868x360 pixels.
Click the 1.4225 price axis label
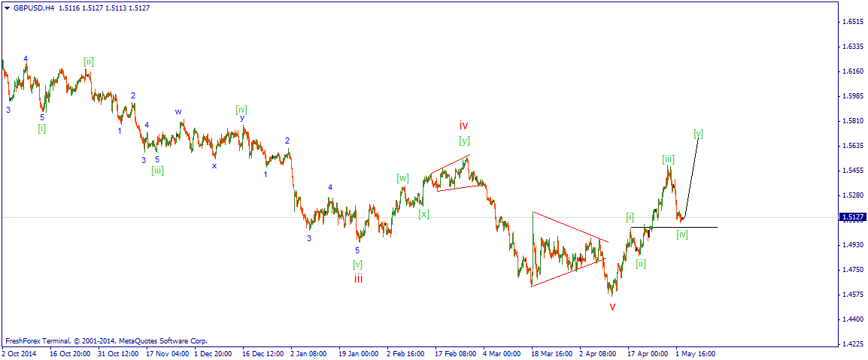pos(851,343)
